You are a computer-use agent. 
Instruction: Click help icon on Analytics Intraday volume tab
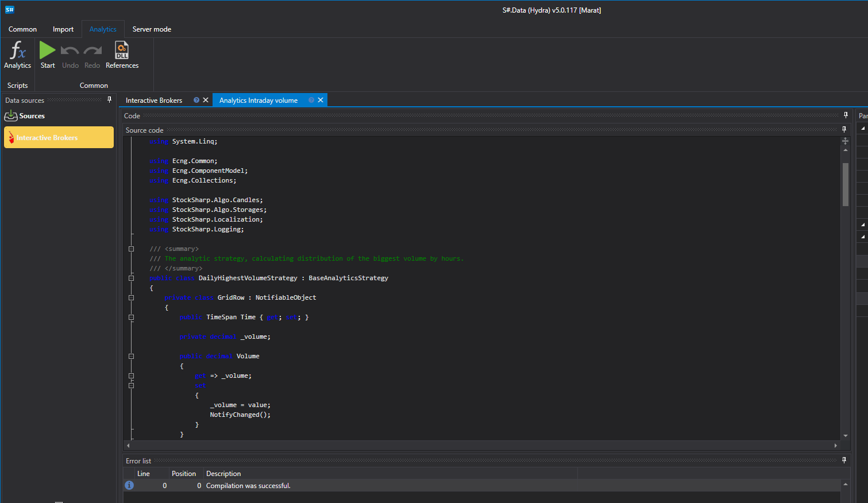click(x=311, y=100)
